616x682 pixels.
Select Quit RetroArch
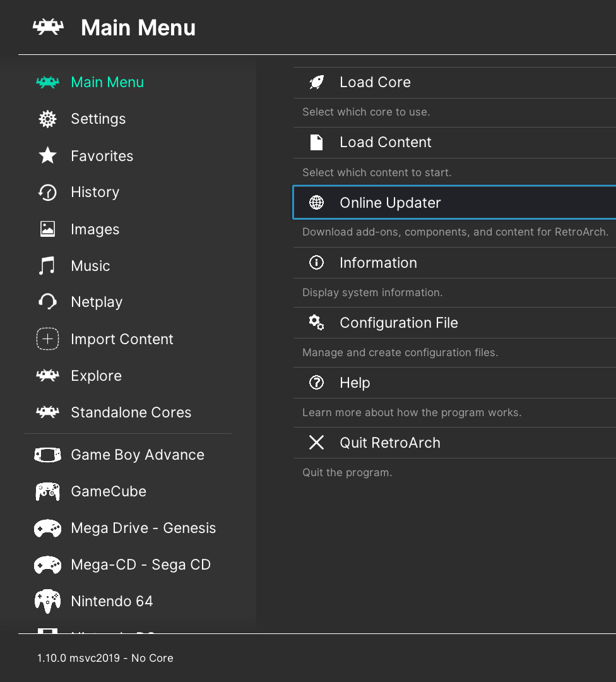454,443
